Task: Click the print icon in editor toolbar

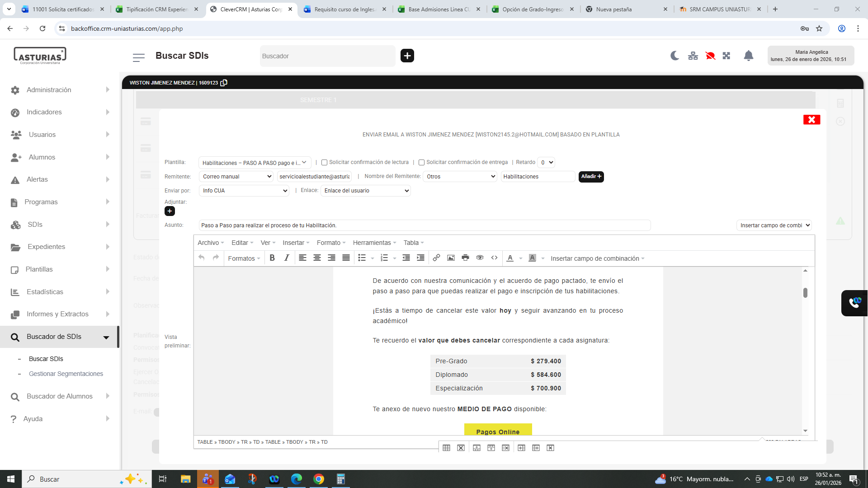Action: point(465,258)
